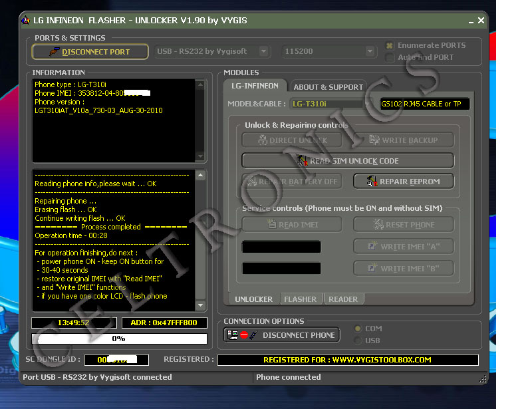Click the "Process completed" log line
This screenshot has height=409, width=532.
tap(111, 227)
